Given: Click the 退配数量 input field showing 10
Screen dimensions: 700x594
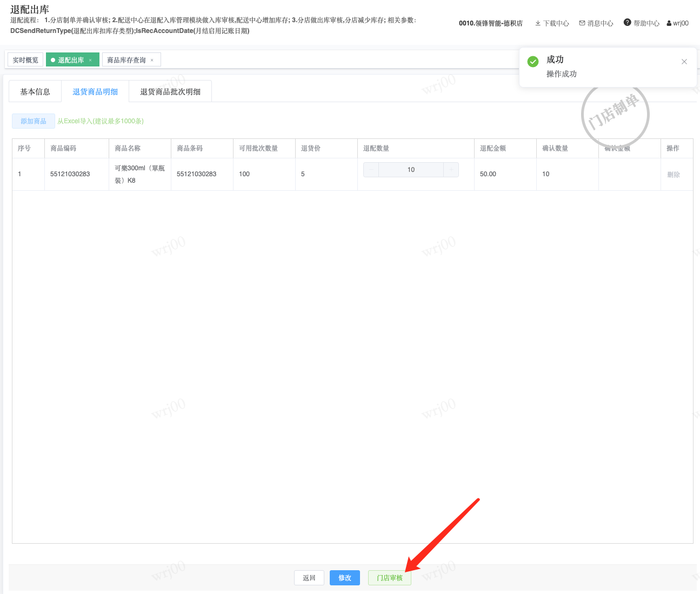Looking at the screenshot, I should pos(411,170).
